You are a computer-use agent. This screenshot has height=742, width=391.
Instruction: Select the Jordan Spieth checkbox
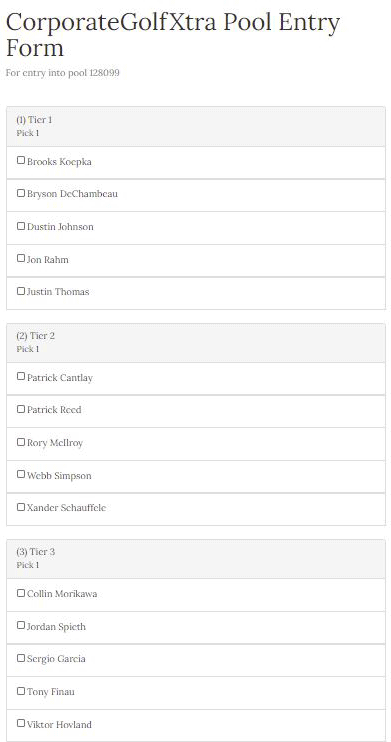pyautogui.click(x=21, y=626)
